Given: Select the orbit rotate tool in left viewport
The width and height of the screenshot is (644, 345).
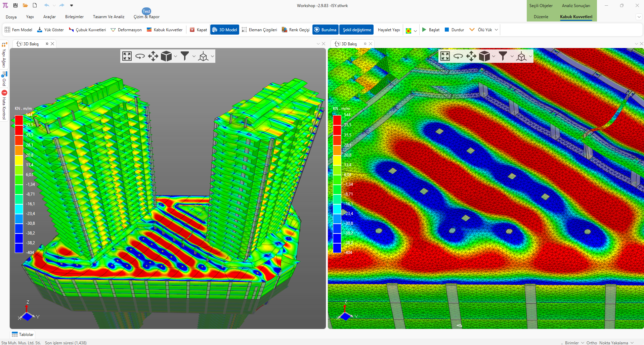Looking at the screenshot, I should coord(140,56).
